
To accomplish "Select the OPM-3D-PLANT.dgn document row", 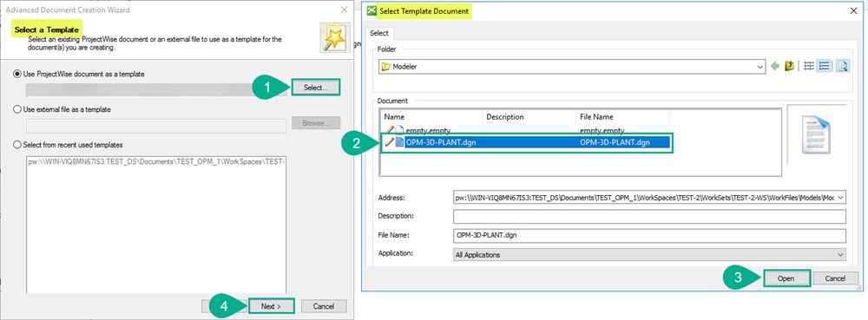I will tap(526, 142).
